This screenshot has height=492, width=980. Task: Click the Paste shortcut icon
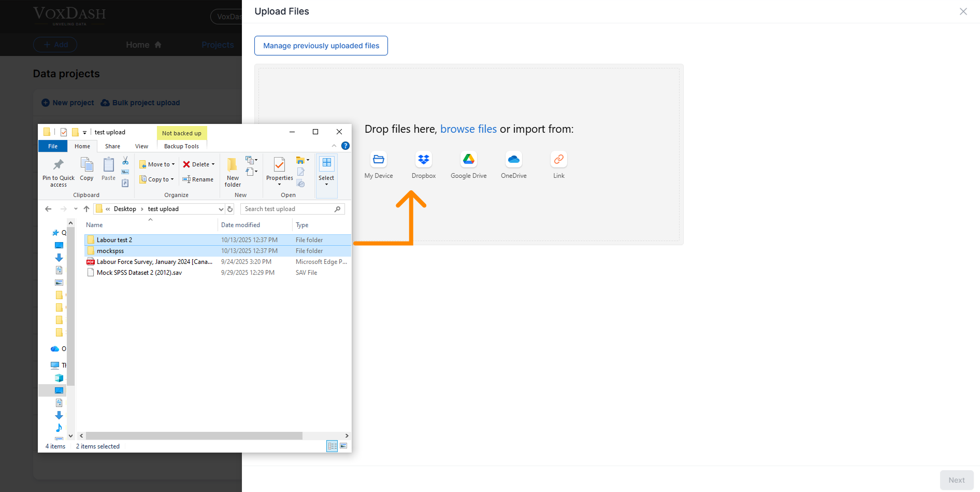pos(125,183)
